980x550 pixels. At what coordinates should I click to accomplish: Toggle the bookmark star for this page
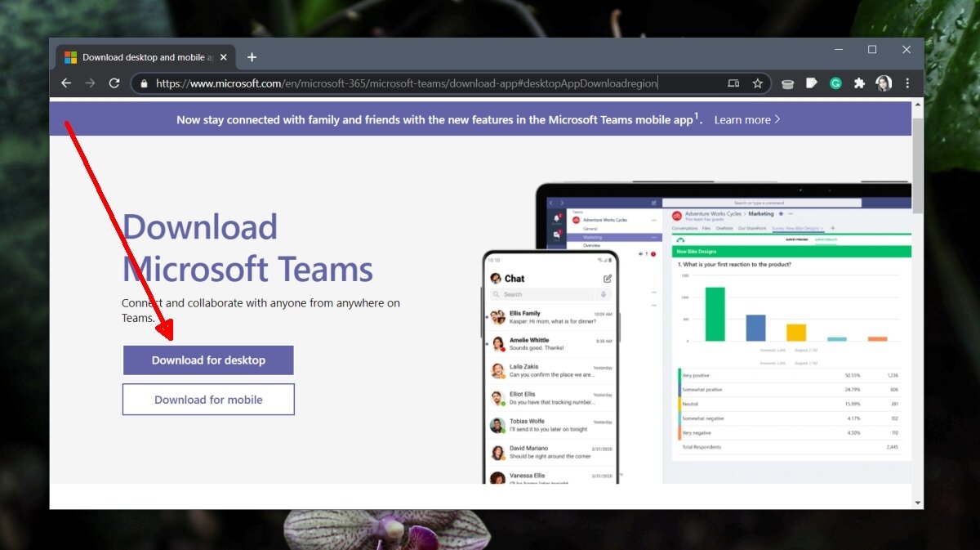click(x=757, y=83)
